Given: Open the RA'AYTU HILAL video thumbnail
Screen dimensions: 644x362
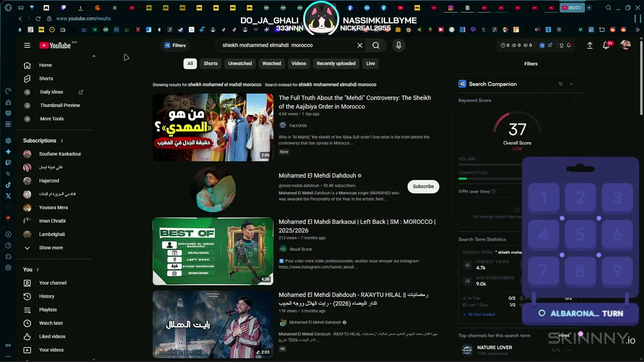Looking at the screenshot, I should pos(213,324).
